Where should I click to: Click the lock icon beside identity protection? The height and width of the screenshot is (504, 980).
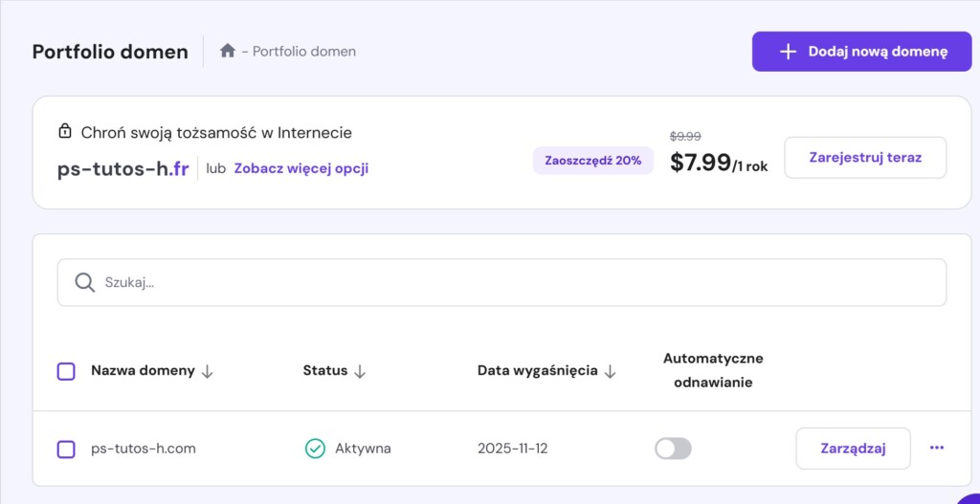pyautogui.click(x=64, y=132)
